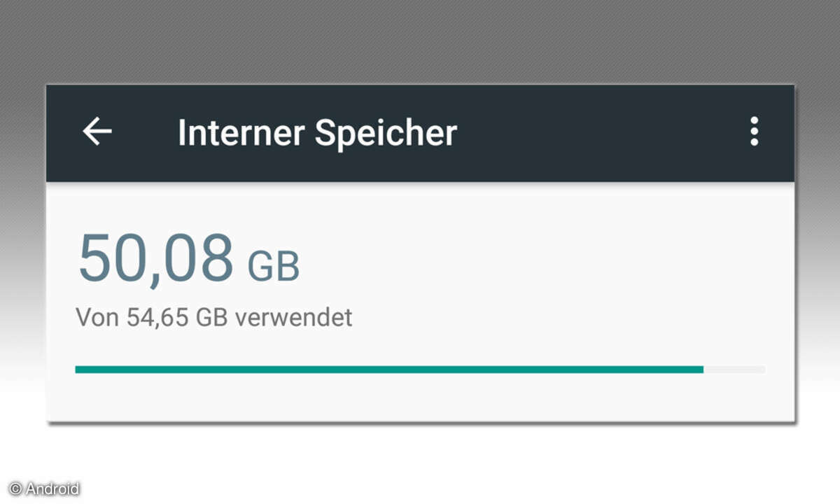Screen dimensions: 840x504
Task: Open the three-dot overflow menu
Action: point(754,132)
